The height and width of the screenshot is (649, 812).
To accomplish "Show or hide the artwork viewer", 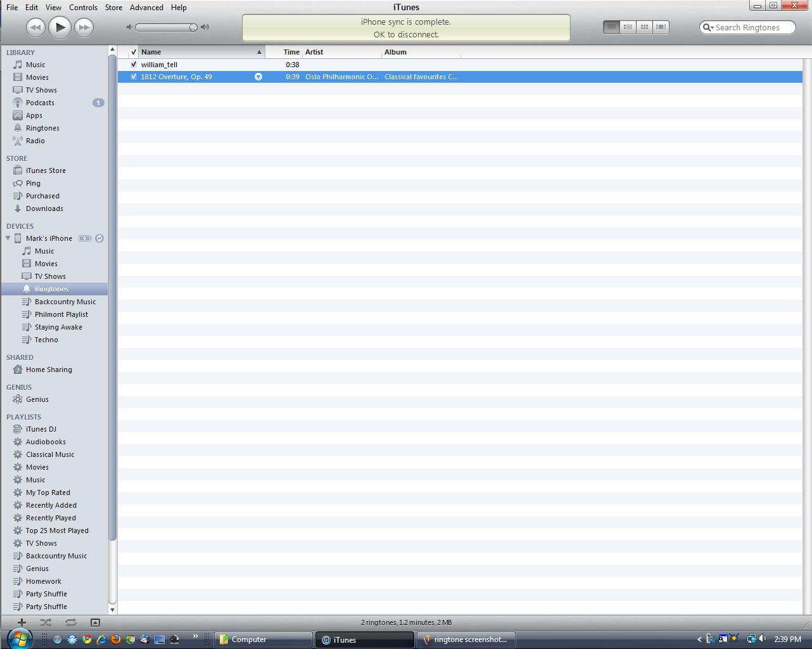I will click(x=95, y=622).
